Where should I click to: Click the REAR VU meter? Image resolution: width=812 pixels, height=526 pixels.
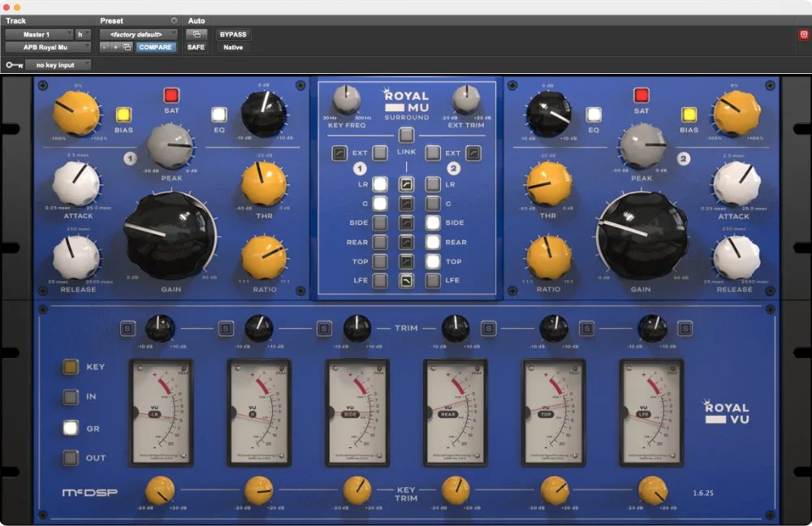[456, 412]
